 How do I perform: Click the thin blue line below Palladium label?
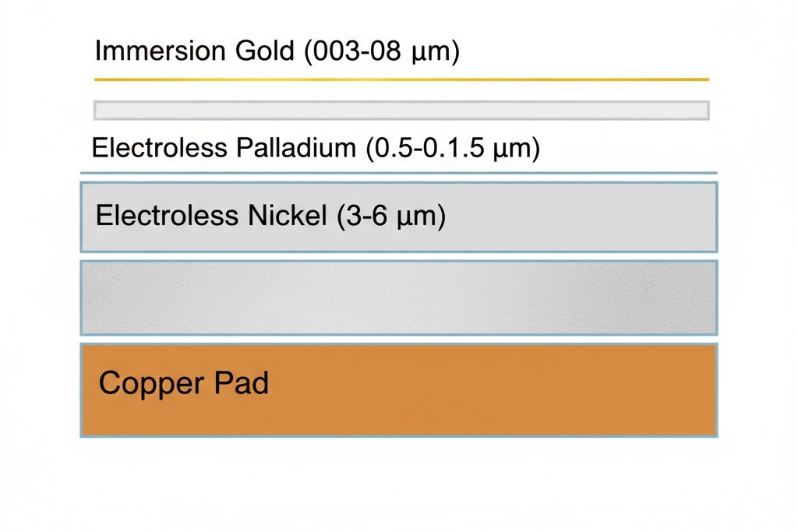click(x=399, y=173)
